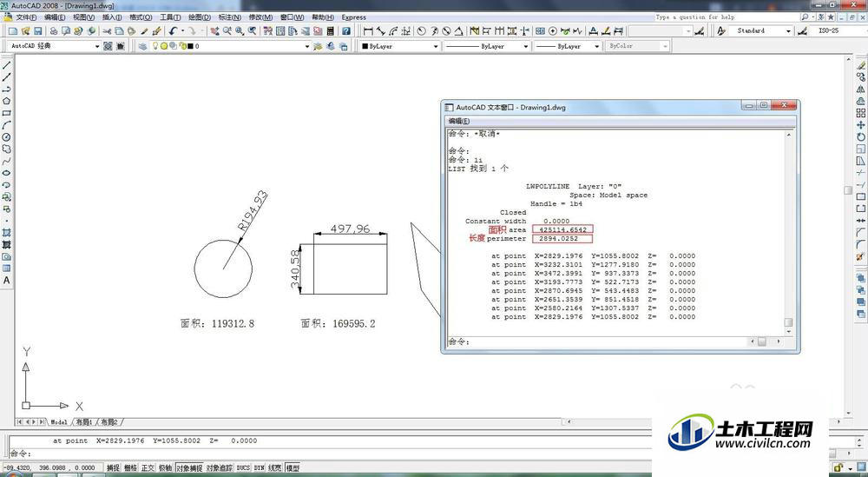Click the layer 0 black color square

[190, 46]
